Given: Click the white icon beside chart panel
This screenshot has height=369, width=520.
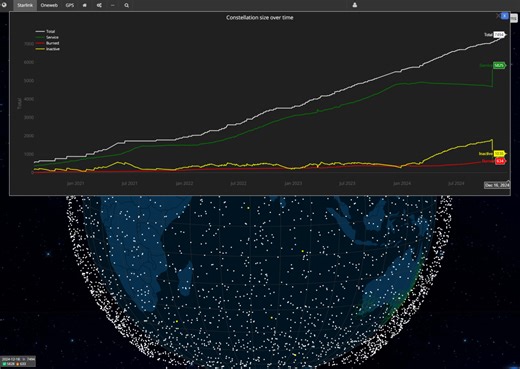Looking at the screenshot, I should [x=514, y=19].
